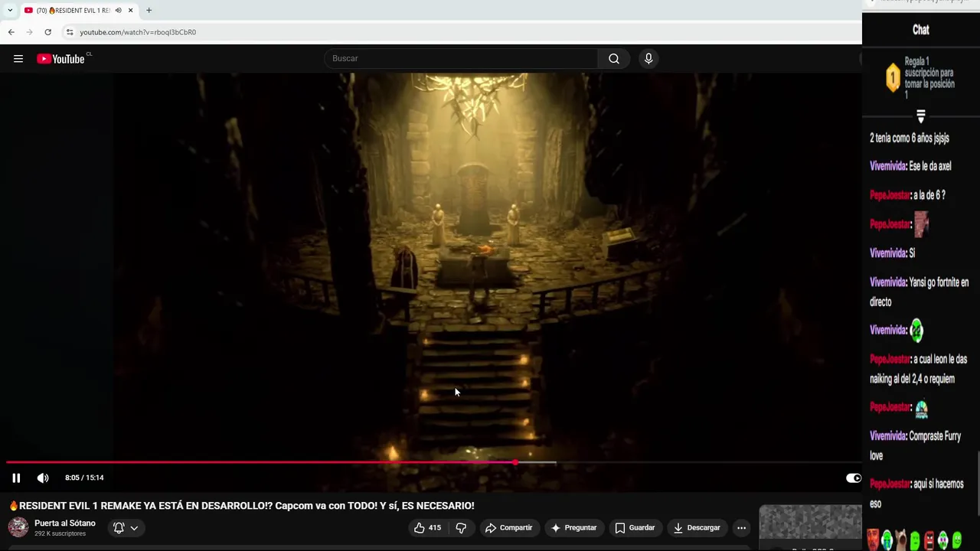This screenshot has width=980, height=551.
Task: Click the Preguntar button
Action: [x=573, y=528]
